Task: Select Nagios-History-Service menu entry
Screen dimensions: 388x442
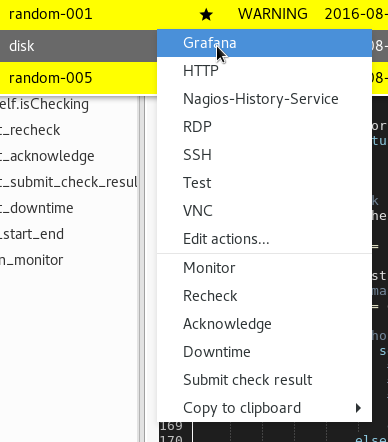Action: 264,99
